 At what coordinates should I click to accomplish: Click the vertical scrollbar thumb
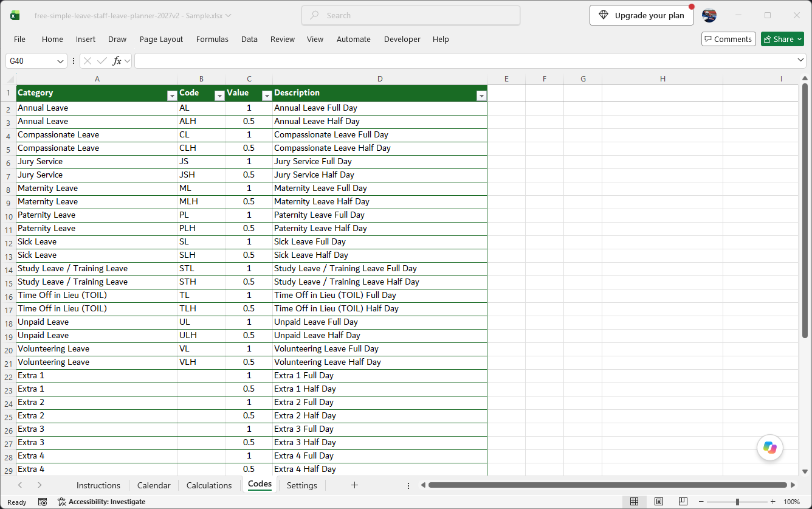(805, 211)
